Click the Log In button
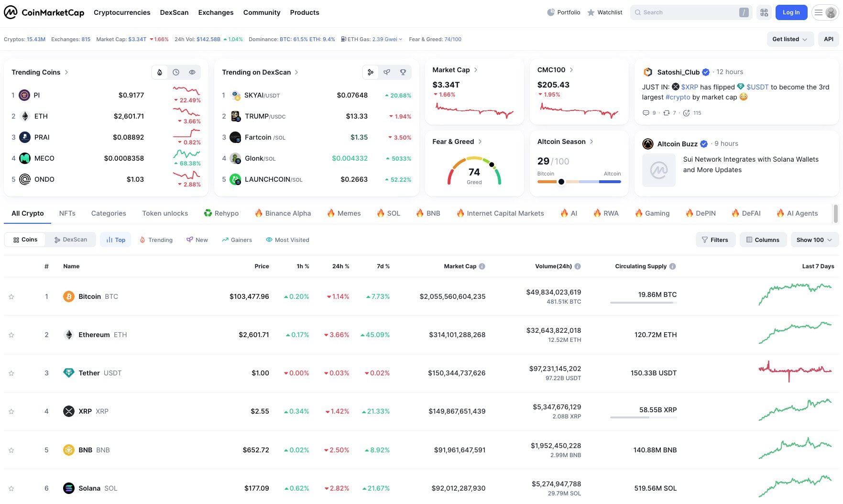Viewport: 843px width, 504px height. 791,12
